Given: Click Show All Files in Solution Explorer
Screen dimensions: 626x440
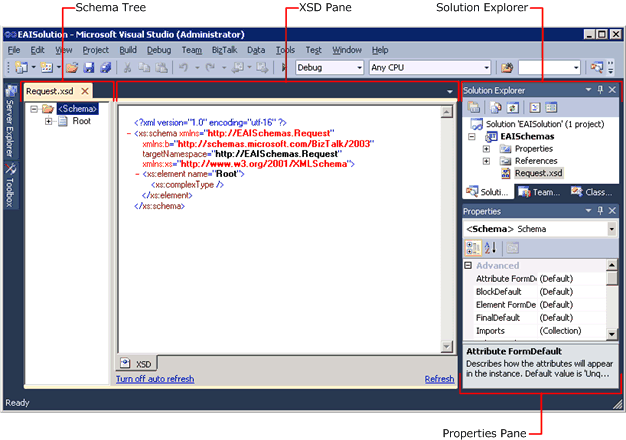Looking at the screenshot, I should (496, 107).
